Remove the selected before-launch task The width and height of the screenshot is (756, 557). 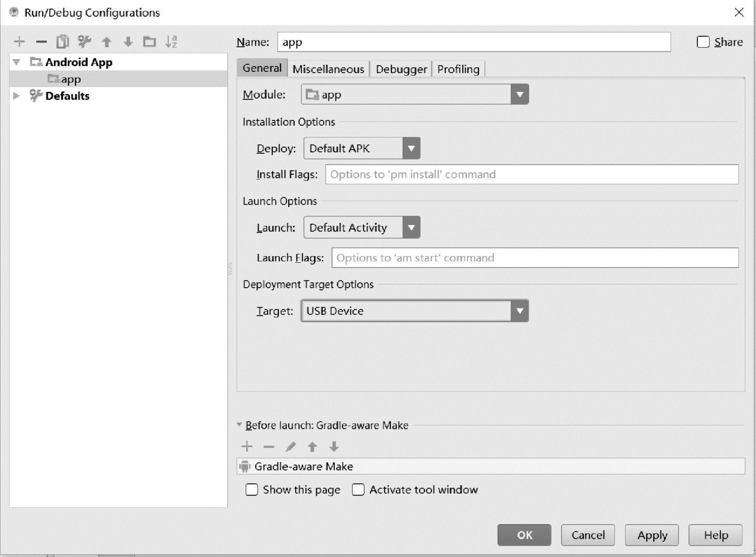tap(269, 447)
